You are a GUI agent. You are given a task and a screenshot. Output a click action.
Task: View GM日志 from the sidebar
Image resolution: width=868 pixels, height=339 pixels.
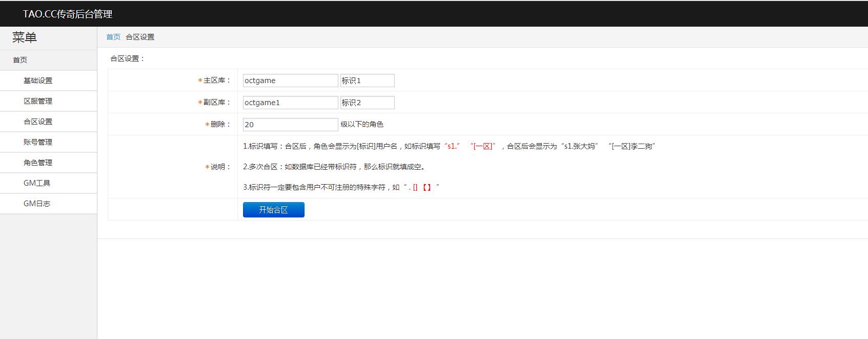[37, 204]
